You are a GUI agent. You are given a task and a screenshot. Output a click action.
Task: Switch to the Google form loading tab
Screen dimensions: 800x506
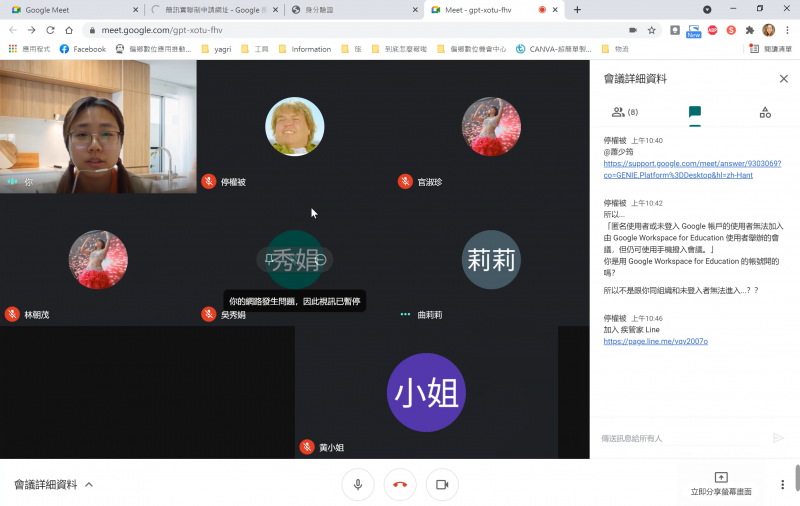click(x=214, y=10)
